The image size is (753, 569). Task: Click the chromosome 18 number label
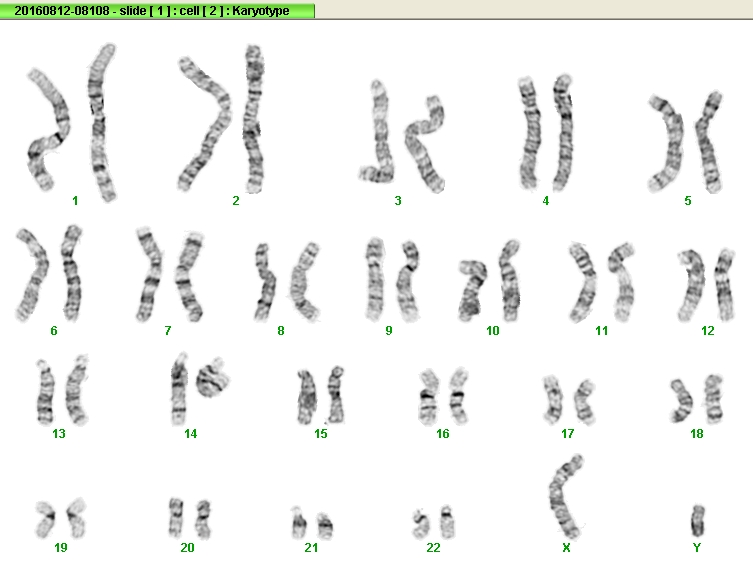coord(697,434)
